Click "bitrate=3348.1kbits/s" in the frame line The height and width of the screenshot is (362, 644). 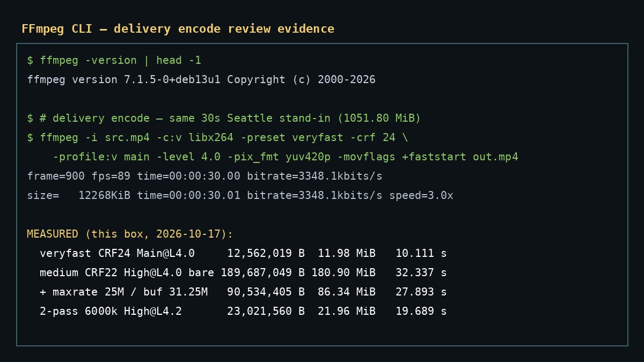[314, 176]
